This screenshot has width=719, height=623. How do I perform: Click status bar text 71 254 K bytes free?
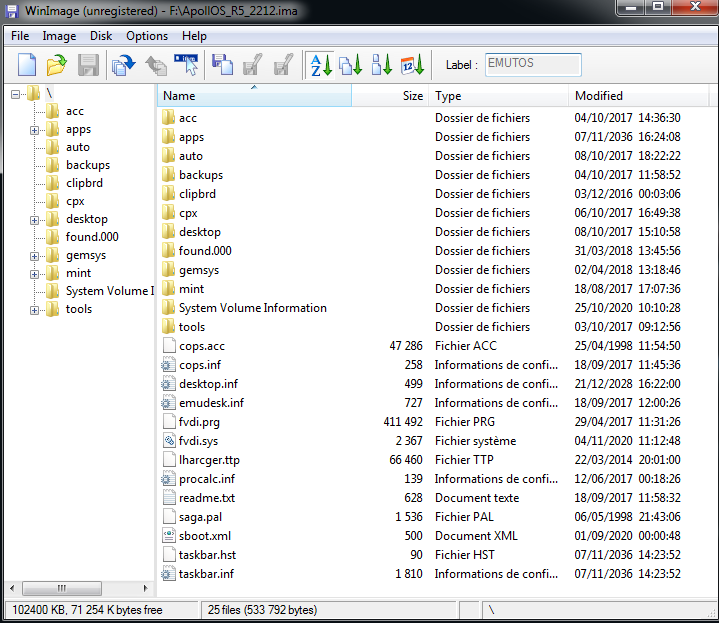(x=117, y=610)
